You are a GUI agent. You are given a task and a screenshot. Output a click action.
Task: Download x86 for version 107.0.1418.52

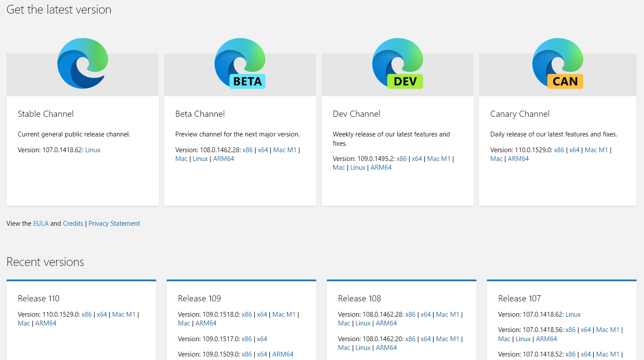(x=570, y=354)
